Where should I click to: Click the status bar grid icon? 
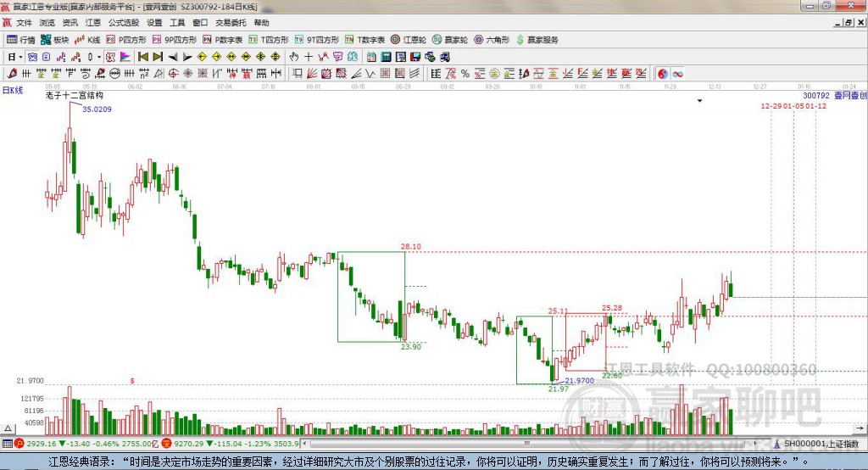tap(7, 444)
